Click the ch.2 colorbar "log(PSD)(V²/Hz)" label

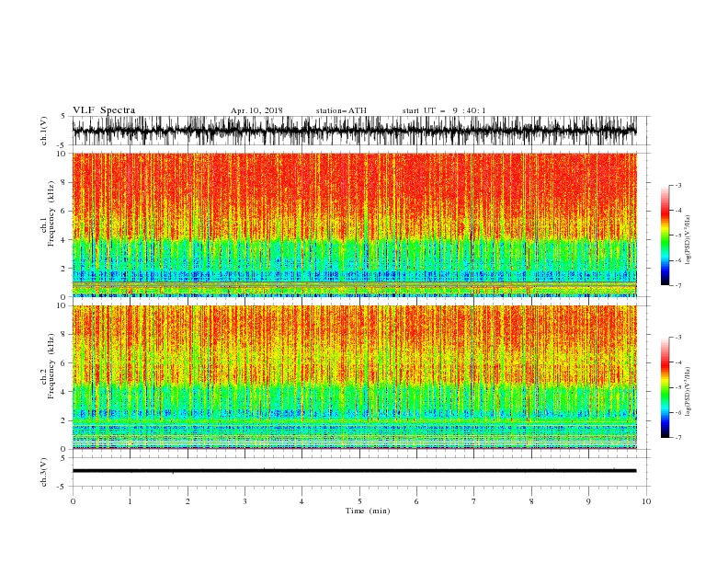[688, 392]
